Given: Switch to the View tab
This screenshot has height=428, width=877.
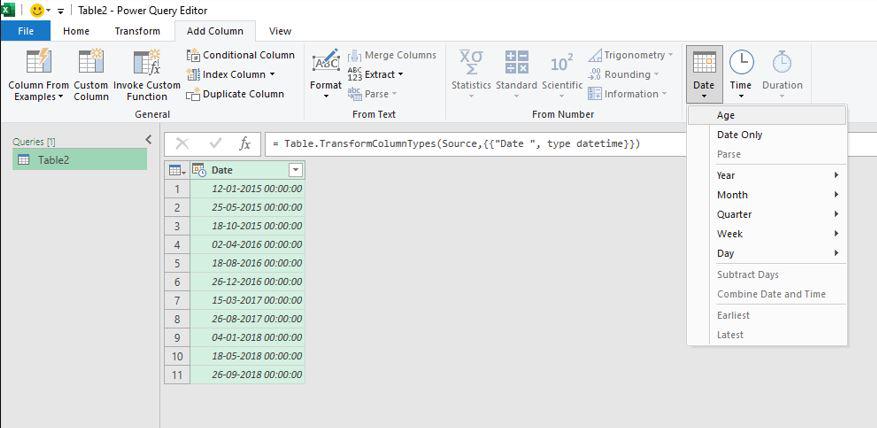Looking at the screenshot, I should 280,31.
